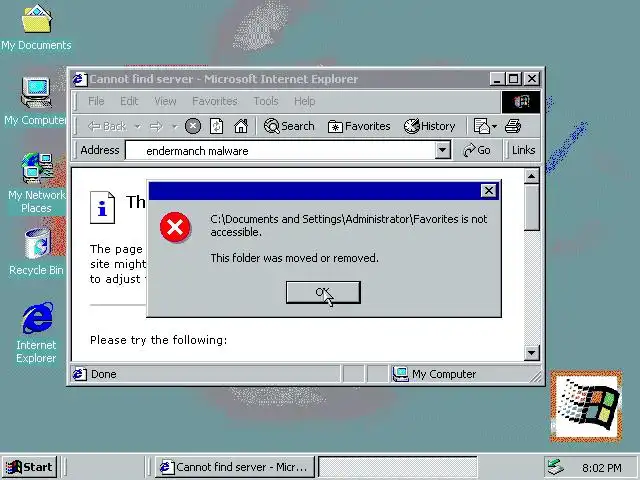Image resolution: width=640 pixels, height=480 pixels.
Task: Select Recycle Bin desktop icon
Action: click(36, 252)
